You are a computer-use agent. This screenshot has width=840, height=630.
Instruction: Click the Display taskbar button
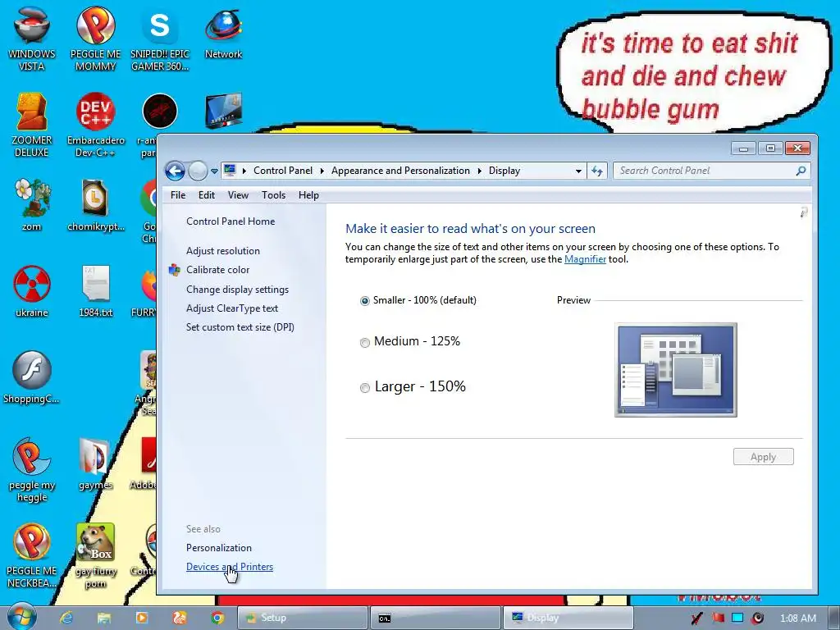(568, 618)
